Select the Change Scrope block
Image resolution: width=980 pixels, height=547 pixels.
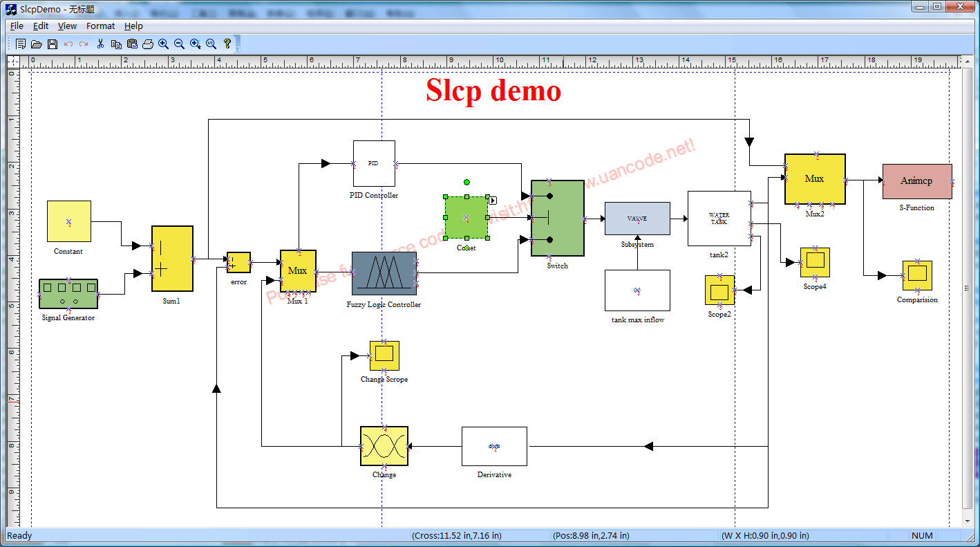[x=384, y=355]
